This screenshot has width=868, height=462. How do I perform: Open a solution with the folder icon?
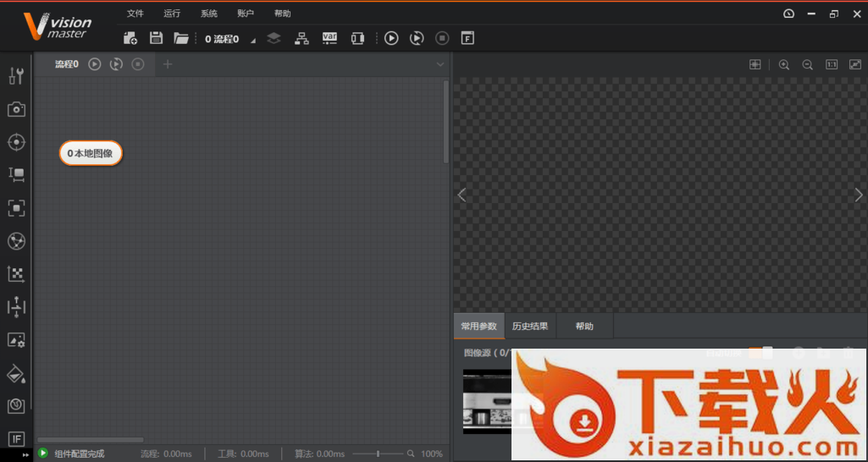click(181, 38)
